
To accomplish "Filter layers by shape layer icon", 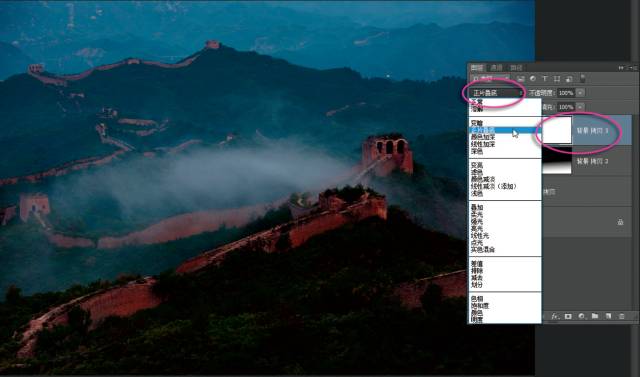I will (557, 79).
